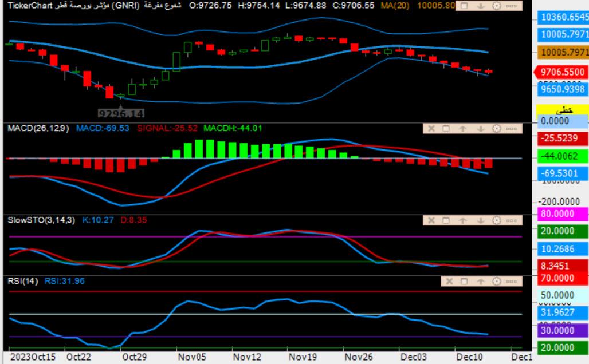Move the RSI panel up

(481, 282)
